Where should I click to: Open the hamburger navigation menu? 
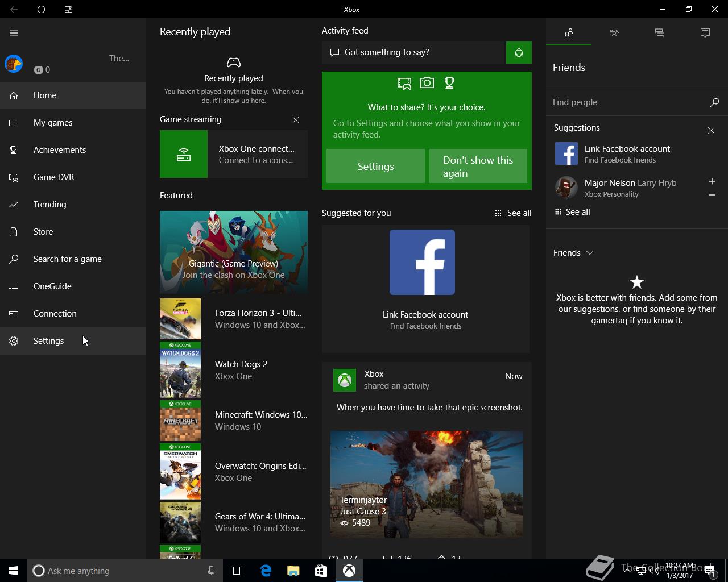pos(14,33)
